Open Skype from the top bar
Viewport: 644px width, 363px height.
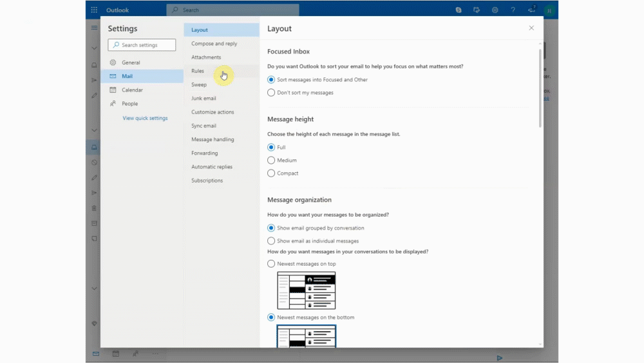(459, 10)
